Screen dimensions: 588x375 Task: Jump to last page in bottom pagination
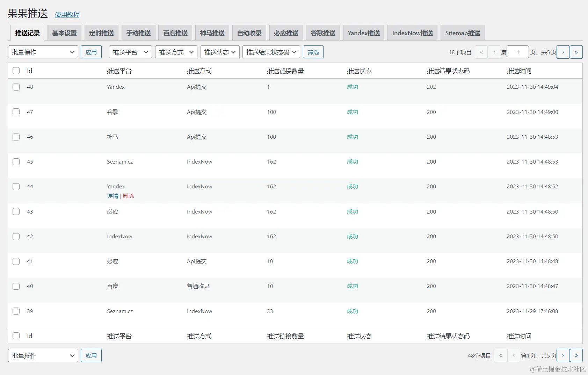(576, 355)
